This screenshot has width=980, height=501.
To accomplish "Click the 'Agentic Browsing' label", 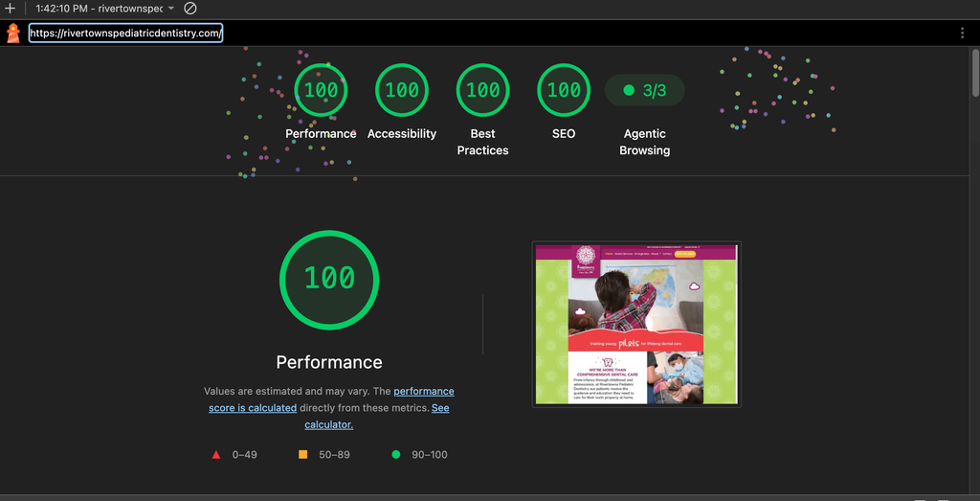I will 644,142.
